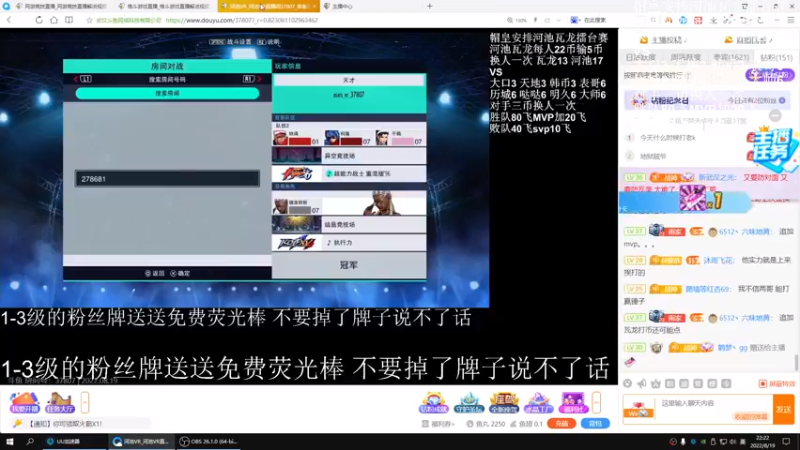Open the 任务大厅 task hall icon
The image size is (800, 450).
[60, 403]
